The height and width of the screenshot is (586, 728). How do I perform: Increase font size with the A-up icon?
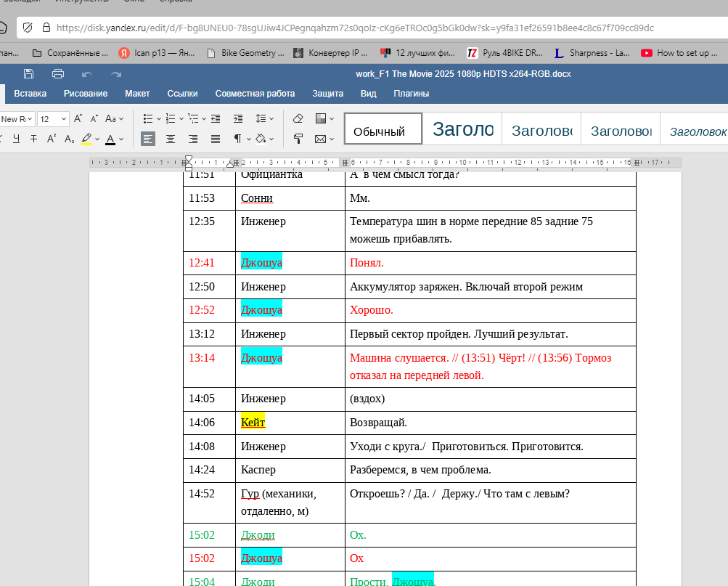coord(78,118)
